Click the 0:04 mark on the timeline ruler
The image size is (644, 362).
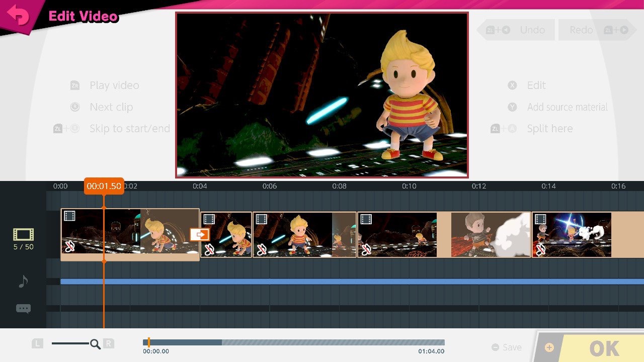pyautogui.click(x=200, y=186)
